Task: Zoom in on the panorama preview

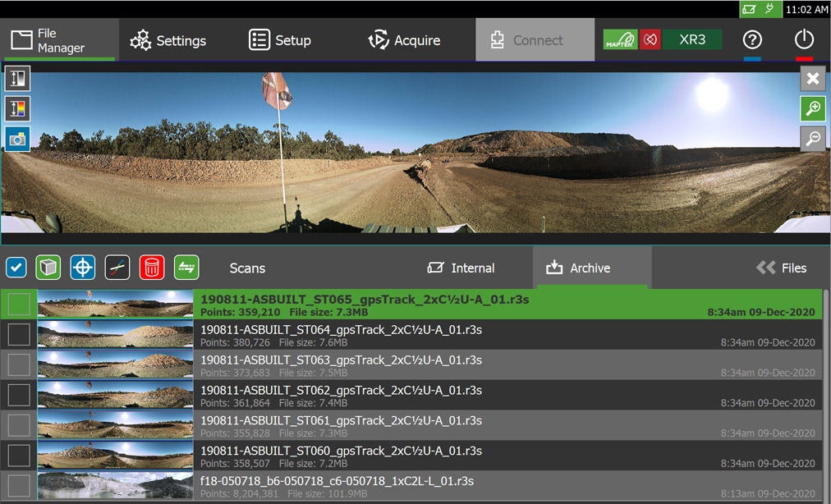Action: (812, 109)
